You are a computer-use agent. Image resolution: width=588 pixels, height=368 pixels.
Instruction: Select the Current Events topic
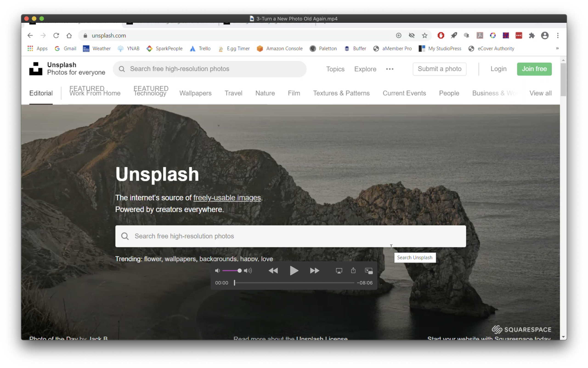[404, 93]
